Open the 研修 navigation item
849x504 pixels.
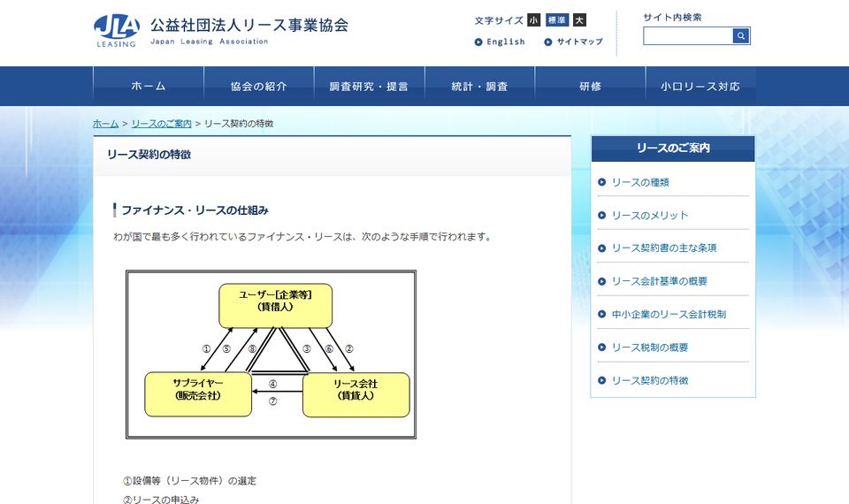pos(590,86)
